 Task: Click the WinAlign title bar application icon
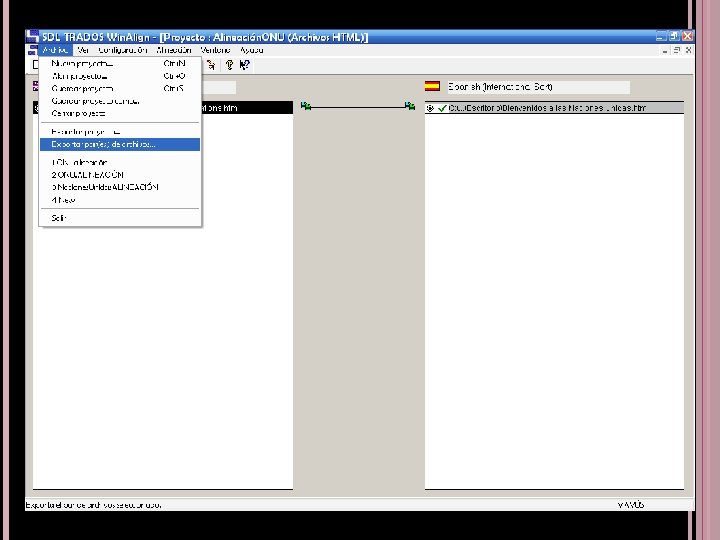tap(32, 36)
